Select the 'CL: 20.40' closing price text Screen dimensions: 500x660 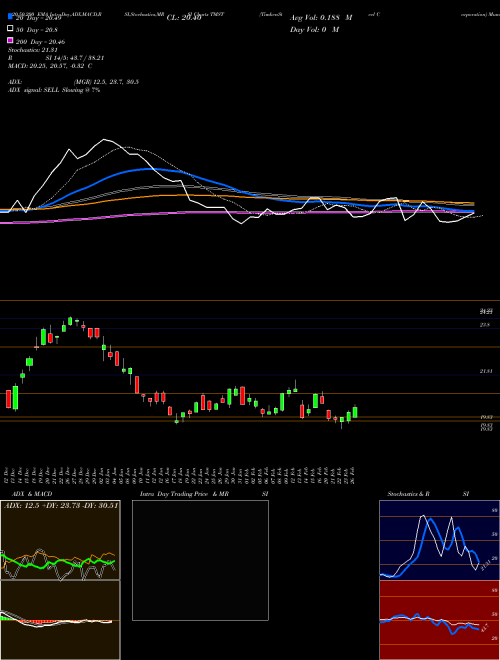pyautogui.click(x=184, y=18)
